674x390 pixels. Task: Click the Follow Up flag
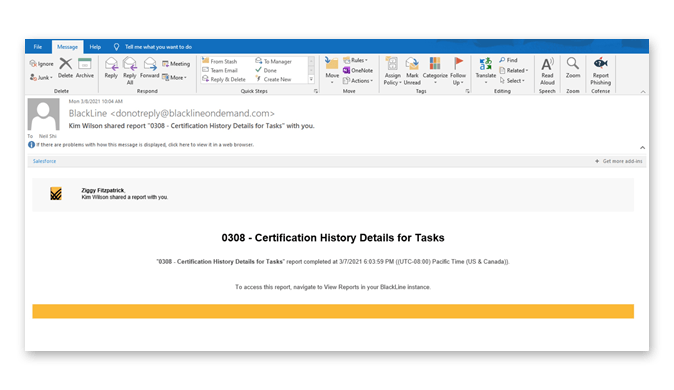click(x=458, y=71)
